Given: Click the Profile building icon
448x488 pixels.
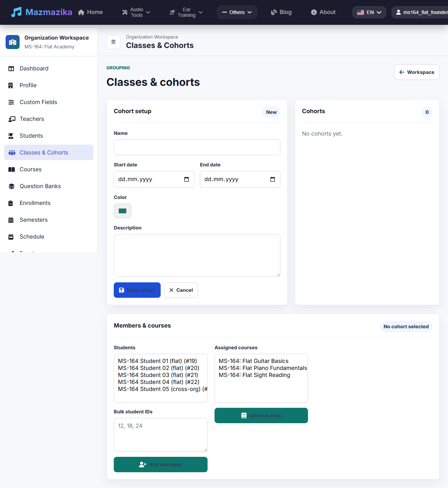Looking at the screenshot, I should pos(10,85).
